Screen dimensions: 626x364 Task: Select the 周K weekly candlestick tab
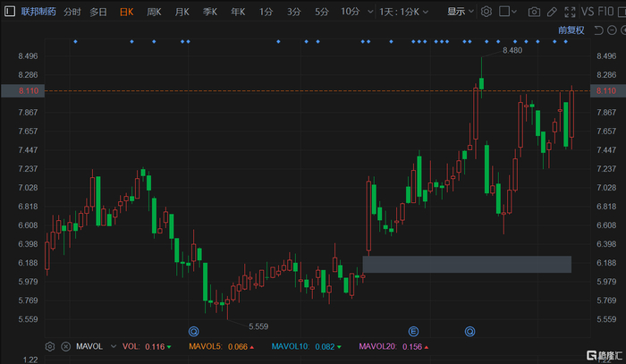[x=154, y=12]
